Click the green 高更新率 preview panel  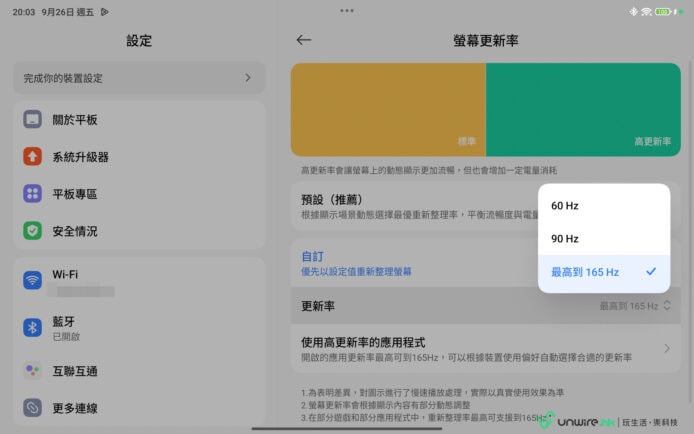click(x=583, y=110)
